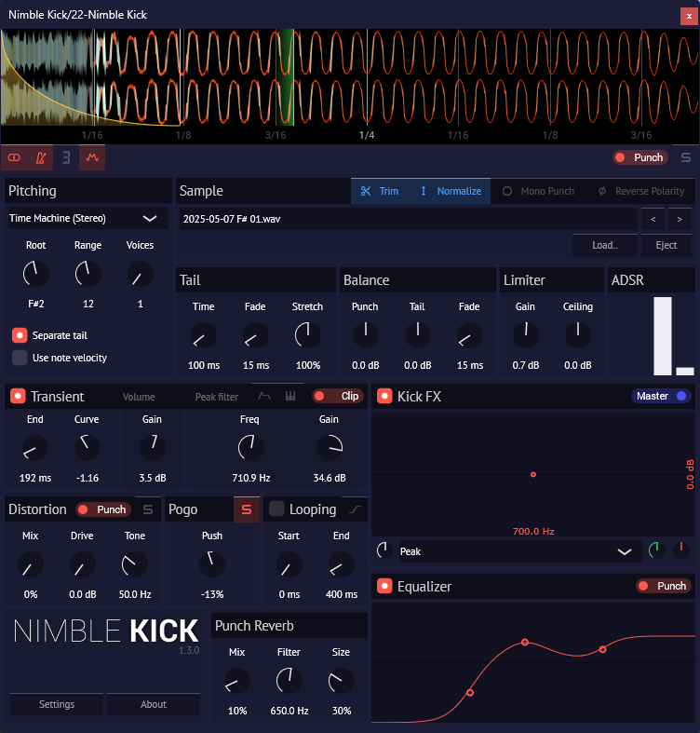Toggle the Transient section power

pos(18,397)
